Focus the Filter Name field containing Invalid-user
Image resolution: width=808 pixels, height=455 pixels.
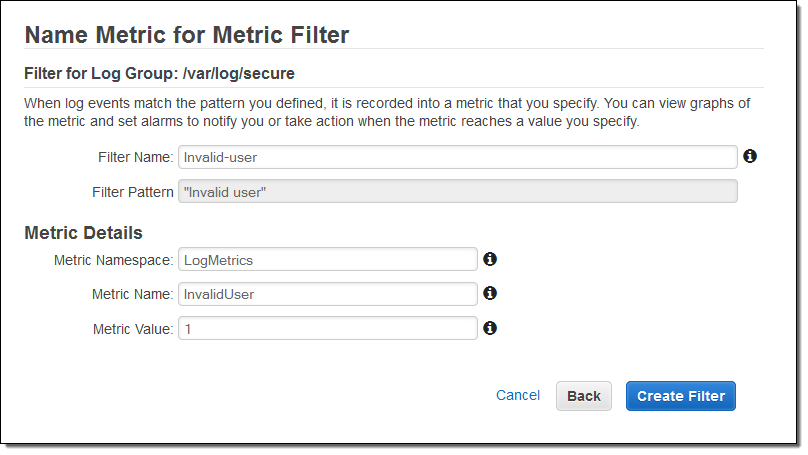tap(457, 157)
